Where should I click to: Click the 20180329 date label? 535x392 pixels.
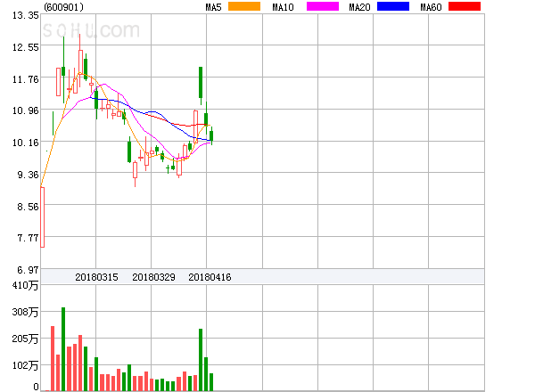(x=153, y=277)
